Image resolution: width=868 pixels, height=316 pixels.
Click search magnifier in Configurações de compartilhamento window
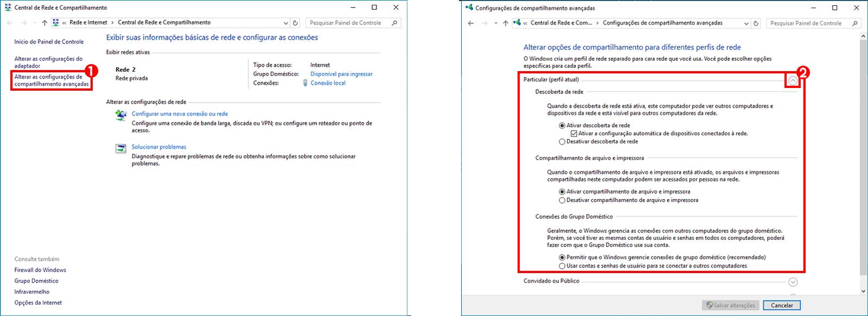click(x=855, y=23)
